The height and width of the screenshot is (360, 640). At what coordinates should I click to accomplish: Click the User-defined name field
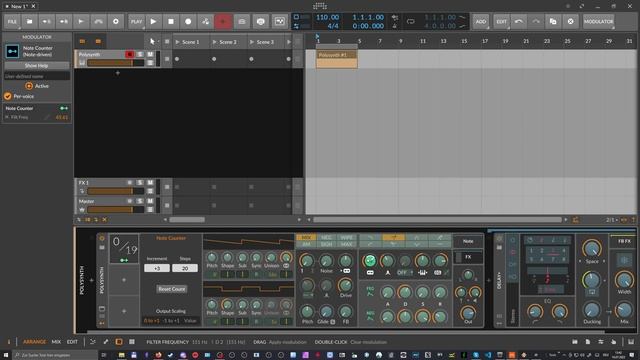tap(37, 76)
